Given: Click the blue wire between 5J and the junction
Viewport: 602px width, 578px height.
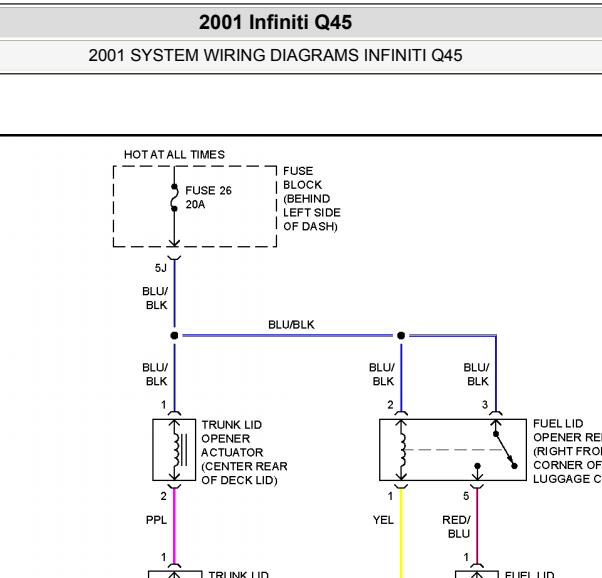Looking at the screenshot, I should pyautogui.click(x=174, y=293).
